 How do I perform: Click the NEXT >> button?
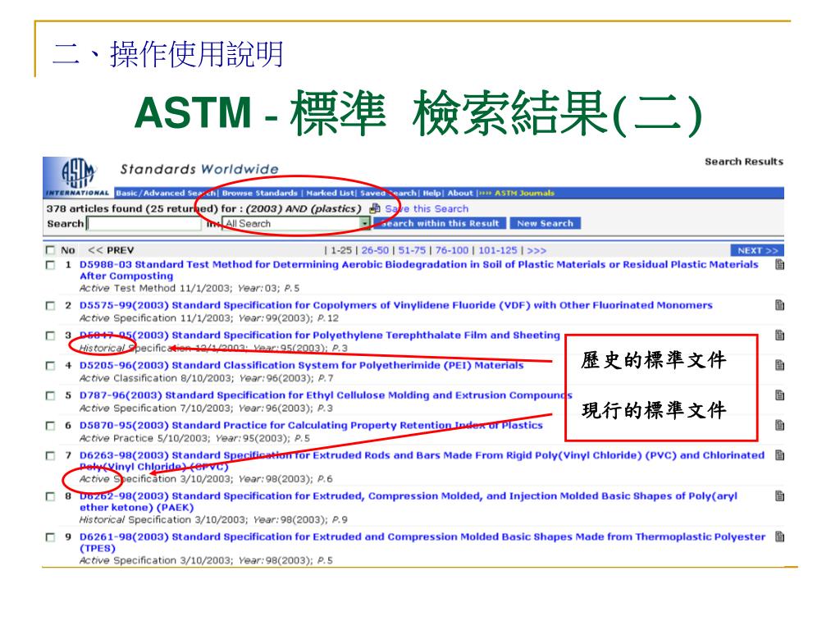757,250
